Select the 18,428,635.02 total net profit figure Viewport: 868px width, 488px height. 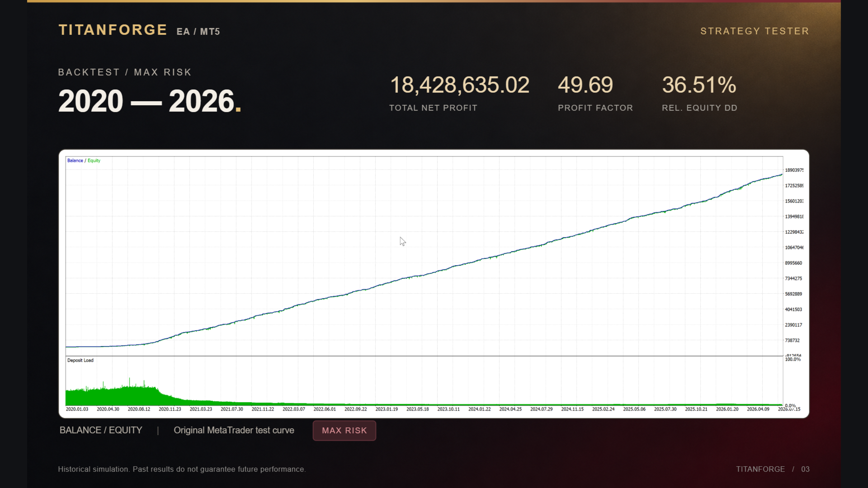459,85
